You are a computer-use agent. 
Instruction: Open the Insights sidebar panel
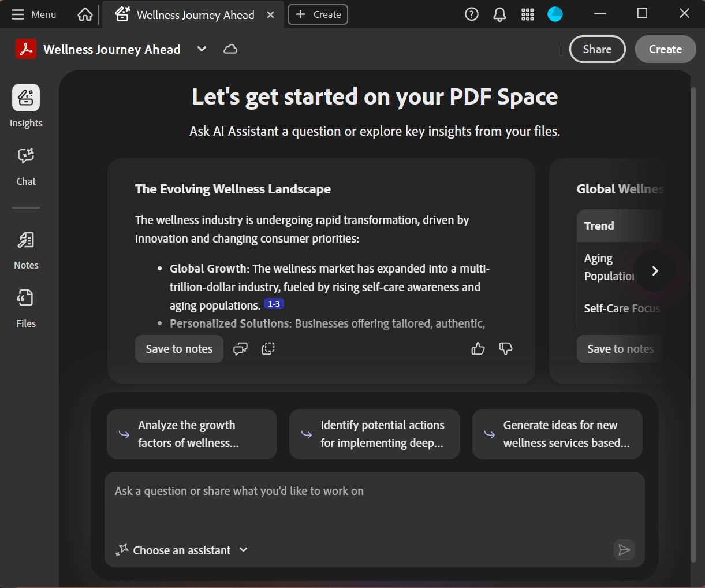(x=26, y=106)
